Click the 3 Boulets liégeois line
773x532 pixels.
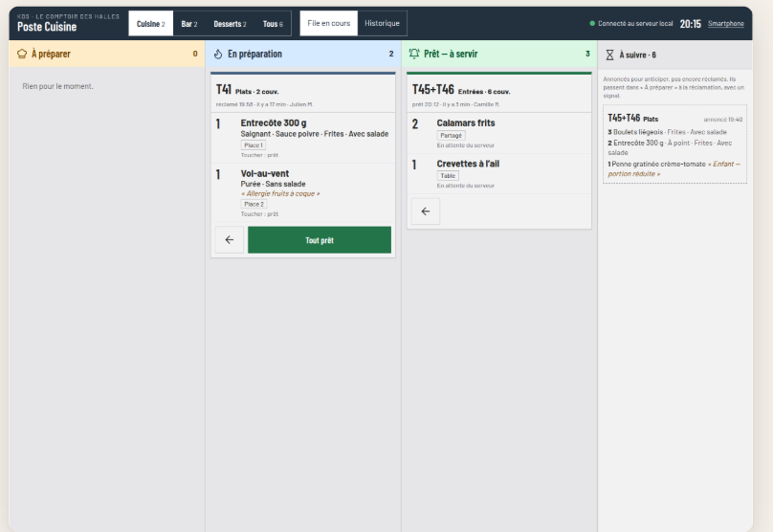click(667, 132)
